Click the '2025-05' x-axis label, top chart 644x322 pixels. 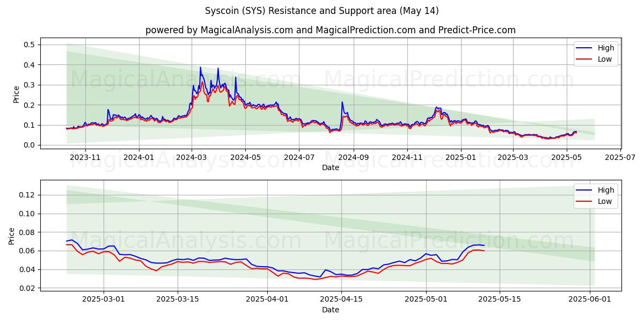tap(566, 158)
